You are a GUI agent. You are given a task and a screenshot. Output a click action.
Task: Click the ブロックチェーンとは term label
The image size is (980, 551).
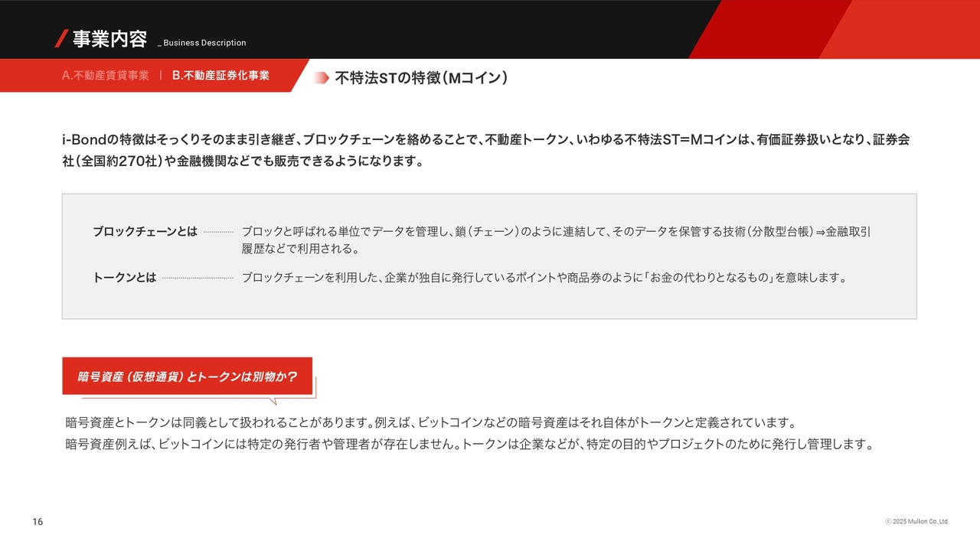coord(145,231)
